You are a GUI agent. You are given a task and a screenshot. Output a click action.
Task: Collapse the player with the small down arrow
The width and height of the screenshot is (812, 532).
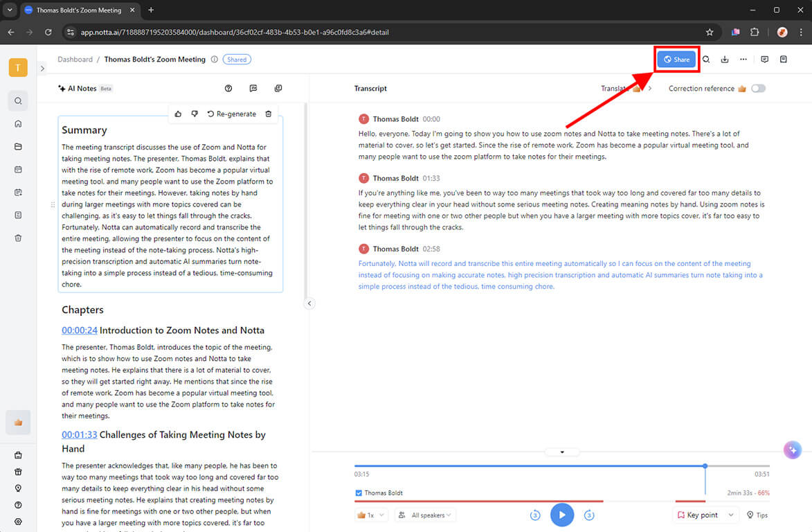562,452
